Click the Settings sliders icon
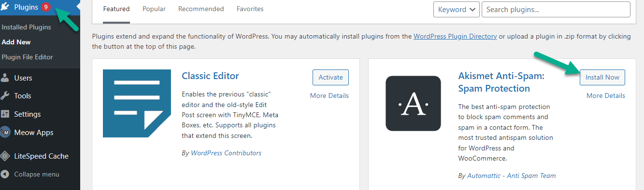 (x=5, y=114)
